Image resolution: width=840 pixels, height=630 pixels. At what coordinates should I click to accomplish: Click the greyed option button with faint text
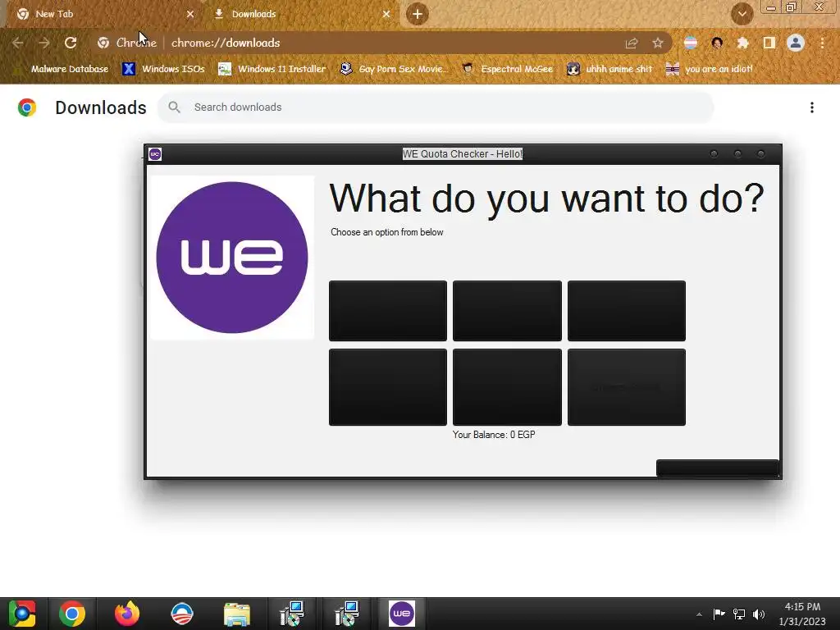(626, 387)
